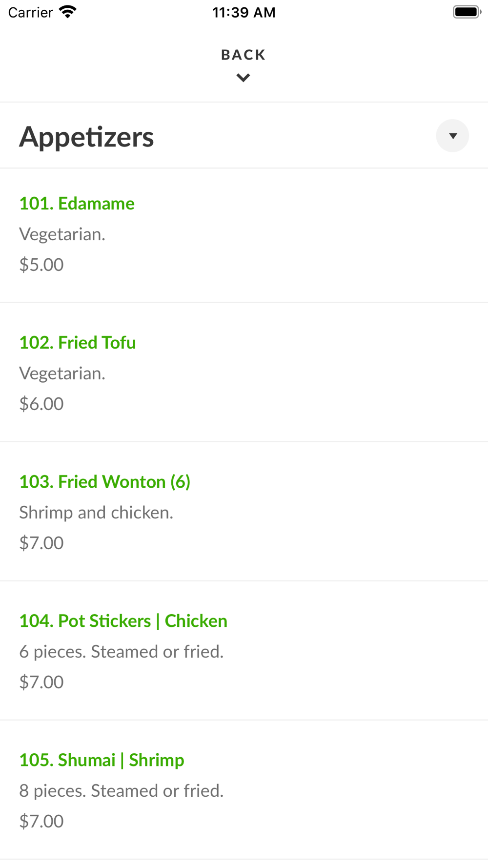Tap the down chevron under BACK
488x868 pixels.
click(243, 78)
